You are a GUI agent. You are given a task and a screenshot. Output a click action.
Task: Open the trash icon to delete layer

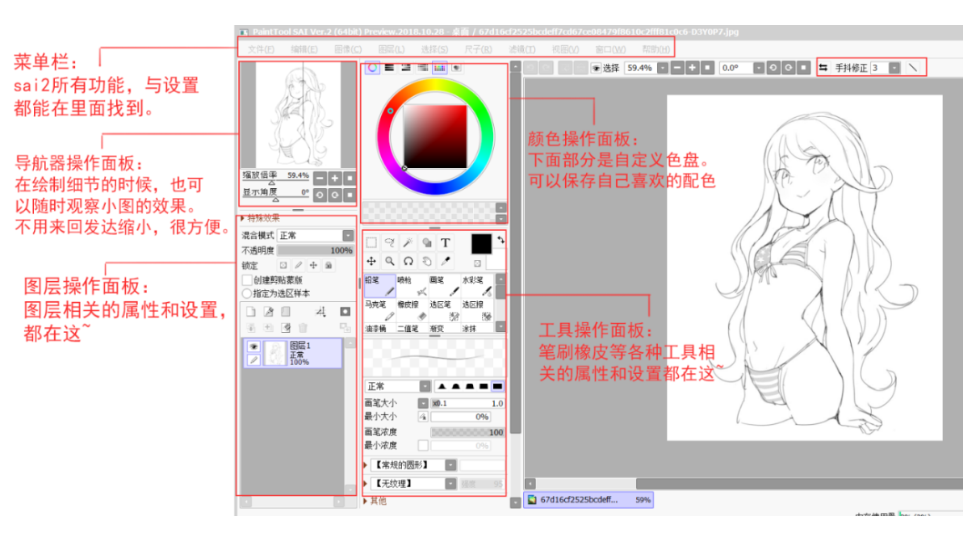[304, 326]
